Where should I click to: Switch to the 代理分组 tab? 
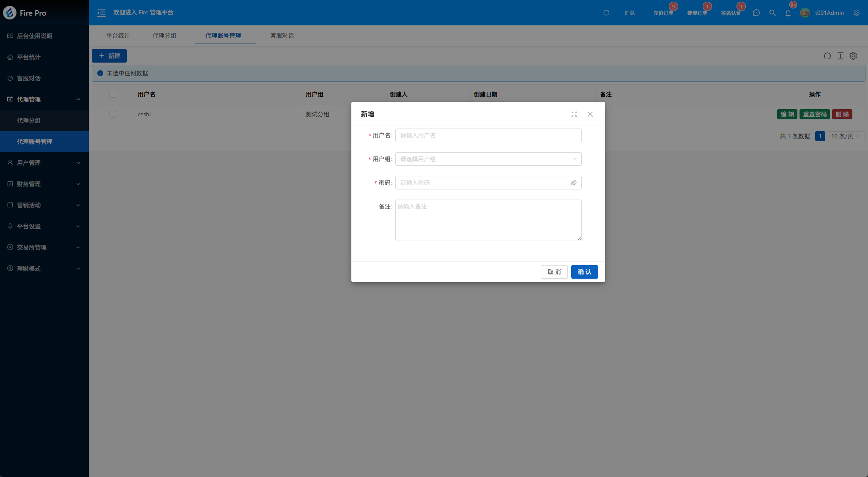tap(164, 36)
